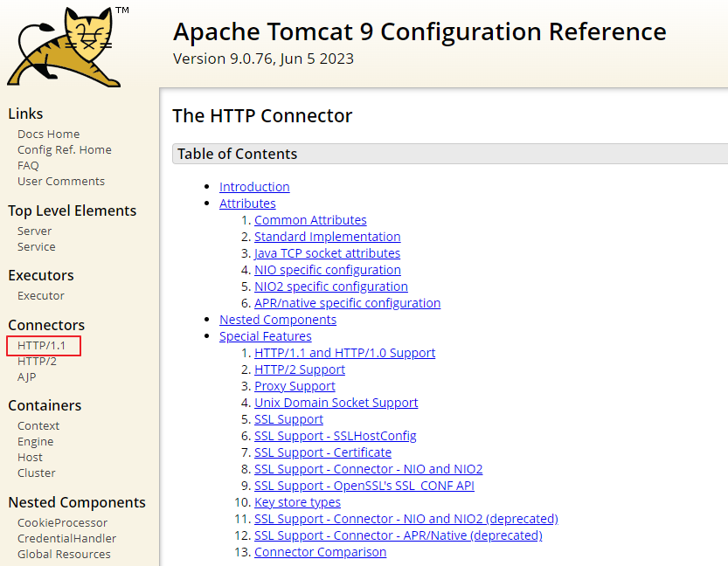Open SSL Support - SSLHostConfig link
This screenshot has height=566, width=728.
[336, 436]
